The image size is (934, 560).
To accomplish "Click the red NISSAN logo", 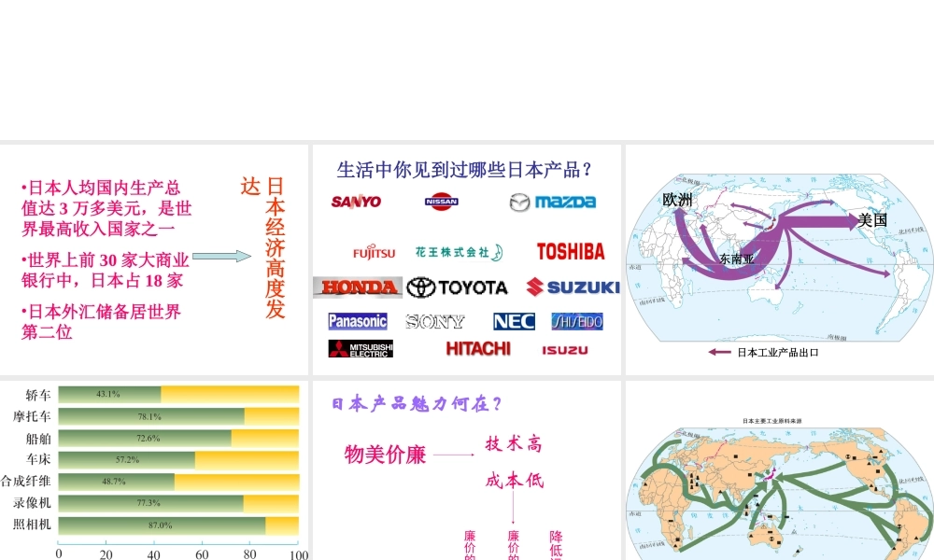I will 442,202.
